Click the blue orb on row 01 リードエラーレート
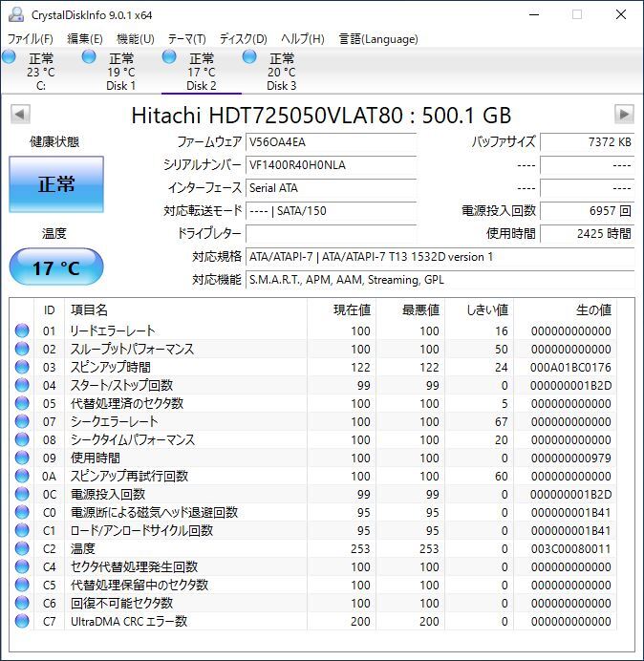644x661 pixels. click(x=22, y=330)
